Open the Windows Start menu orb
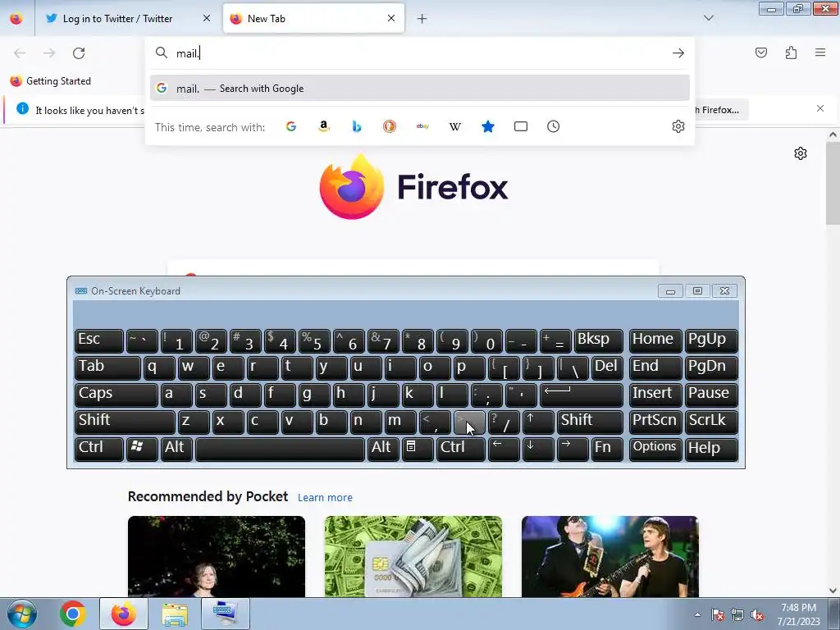840x630 pixels. click(x=22, y=614)
